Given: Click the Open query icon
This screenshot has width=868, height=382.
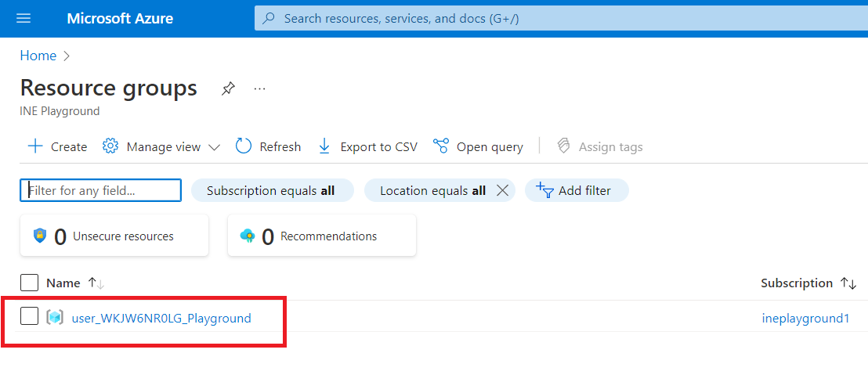Looking at the screenshot, I should click(x=441, y=146).
